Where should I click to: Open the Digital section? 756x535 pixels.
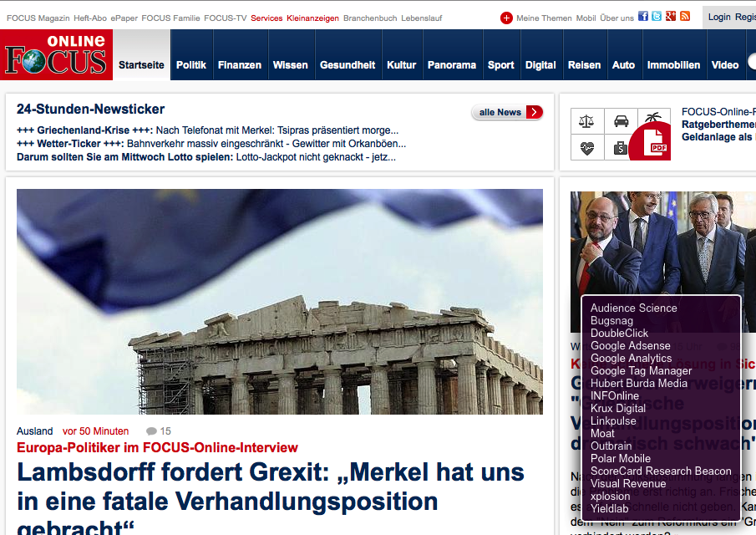[x=540, y=65]
